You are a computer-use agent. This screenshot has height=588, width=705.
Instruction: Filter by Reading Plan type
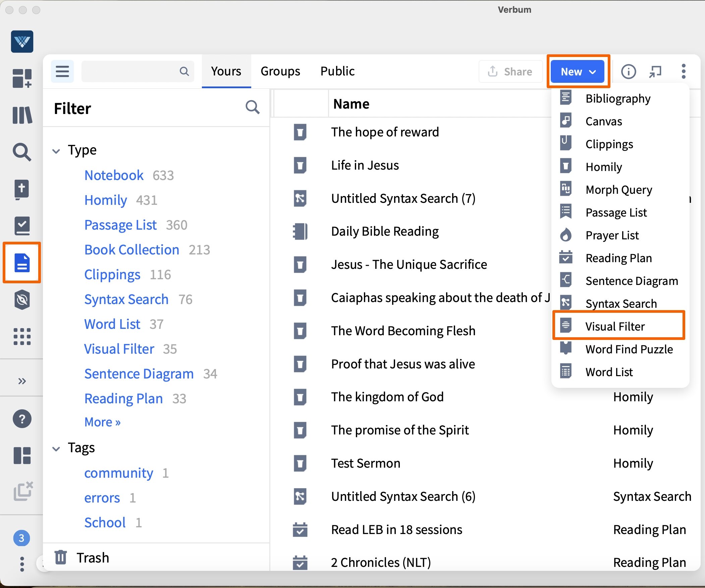[123, 399]
